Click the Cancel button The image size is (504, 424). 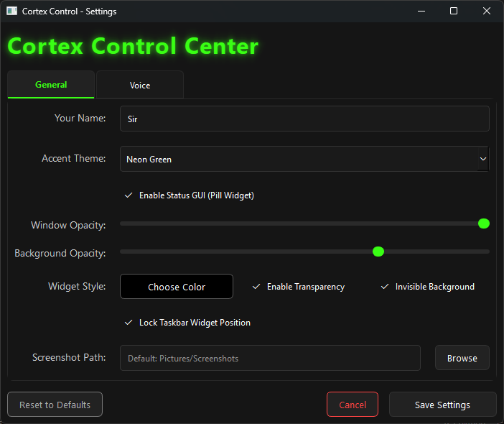[x=353, y=405]
